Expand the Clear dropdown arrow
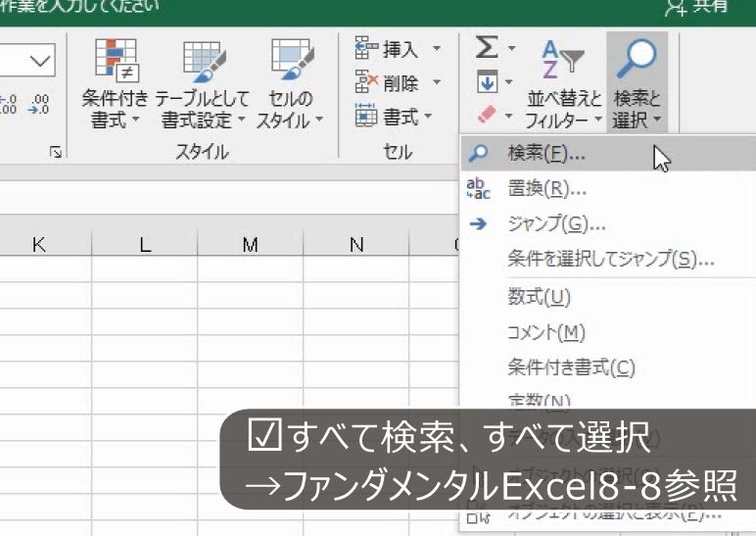The image size is (756, 536). tap(508, 116)
